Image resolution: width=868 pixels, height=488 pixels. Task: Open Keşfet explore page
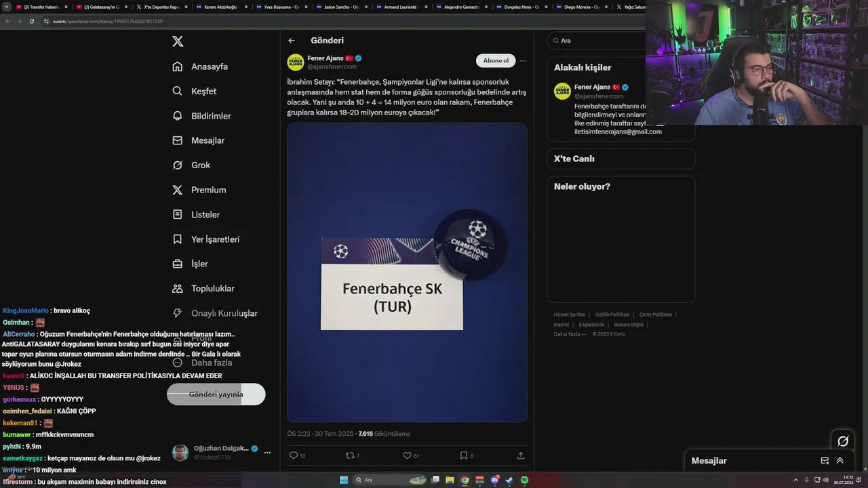click(195, 91)
